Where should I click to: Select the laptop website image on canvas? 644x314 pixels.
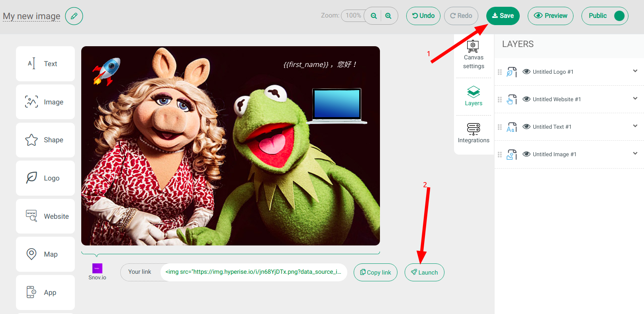[337, 106]
